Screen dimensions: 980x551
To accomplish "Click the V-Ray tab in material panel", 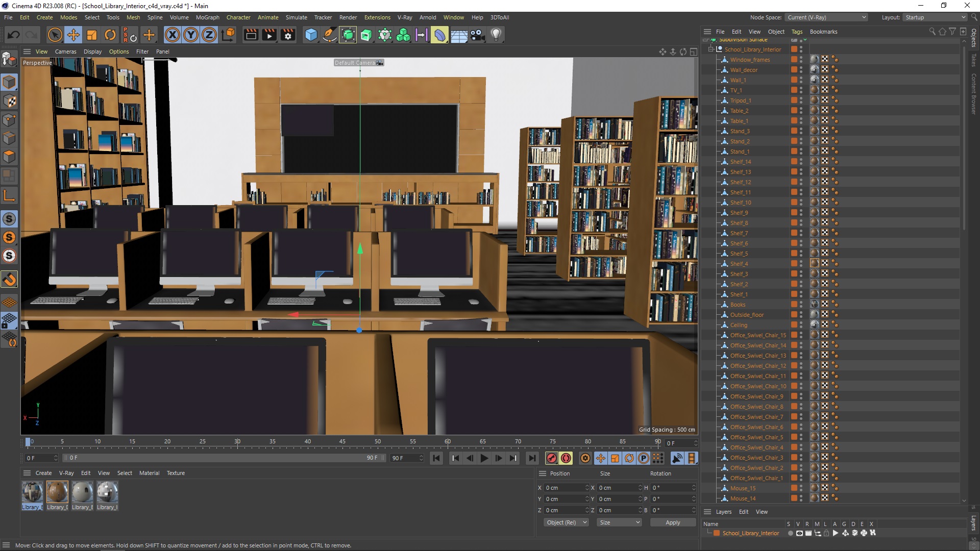I will (x=65, y=472).
